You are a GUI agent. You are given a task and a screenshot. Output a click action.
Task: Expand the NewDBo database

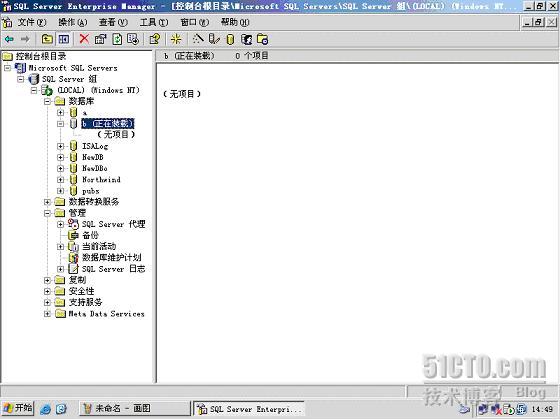(x=61, y=168)
